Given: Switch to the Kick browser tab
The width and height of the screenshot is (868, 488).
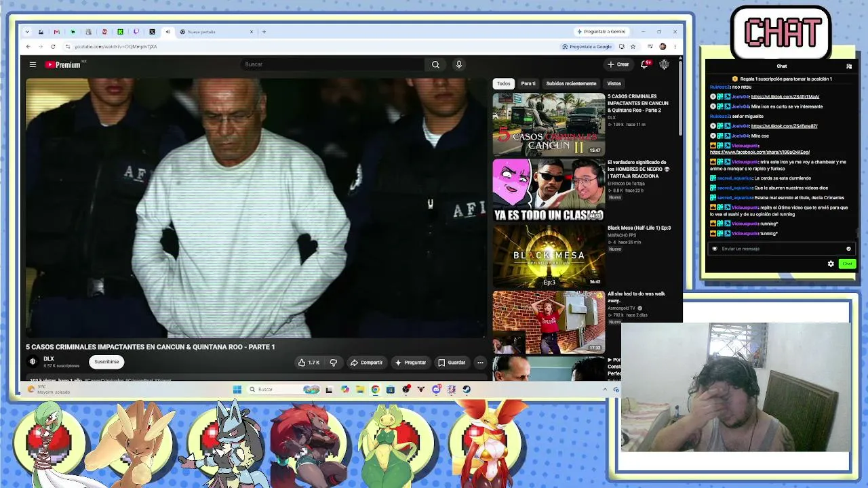Looking at the screenshot, I should (x=120, y=32).
